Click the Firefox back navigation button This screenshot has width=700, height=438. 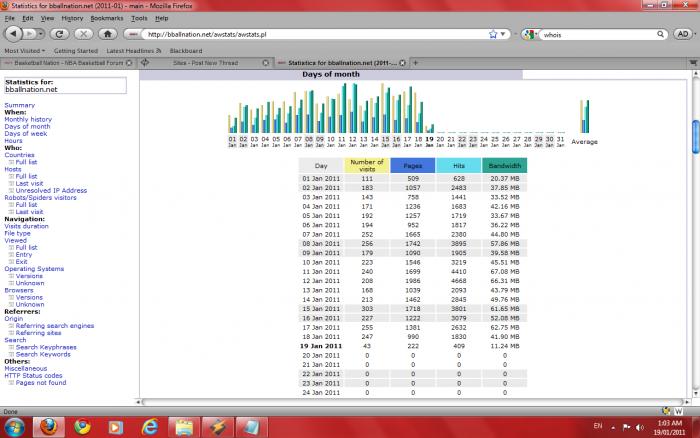click(x=13, y=34)
